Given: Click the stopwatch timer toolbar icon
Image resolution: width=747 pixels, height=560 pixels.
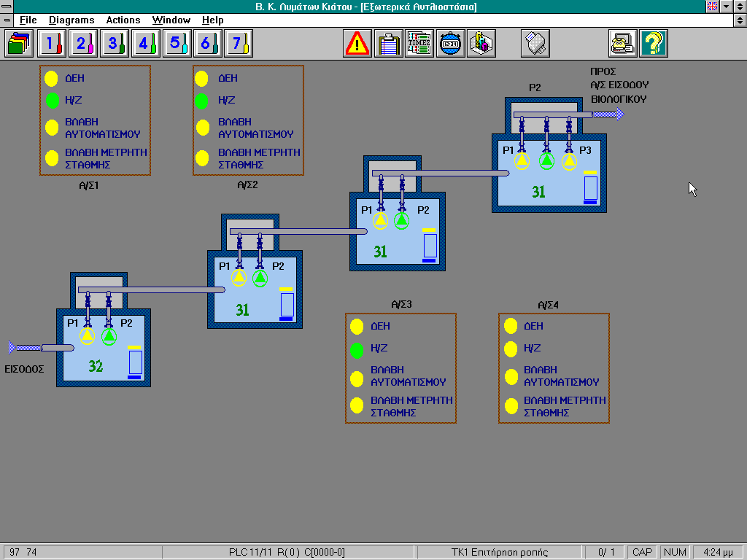Looking at the screenshot, I should click(449, 44).
